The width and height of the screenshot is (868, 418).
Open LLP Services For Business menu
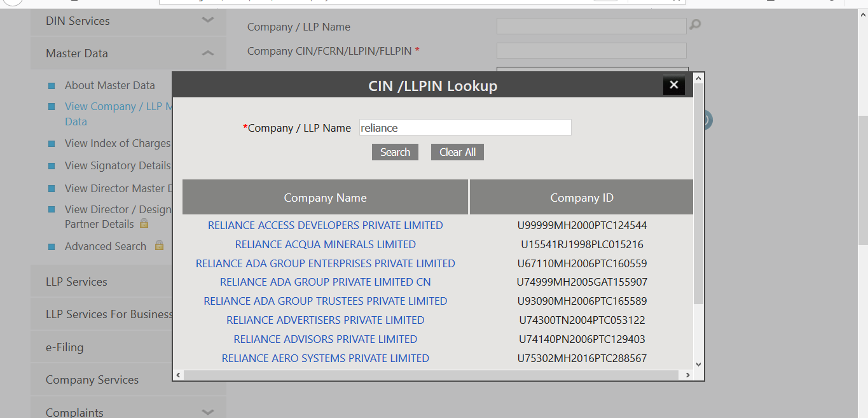click(109, 314)
